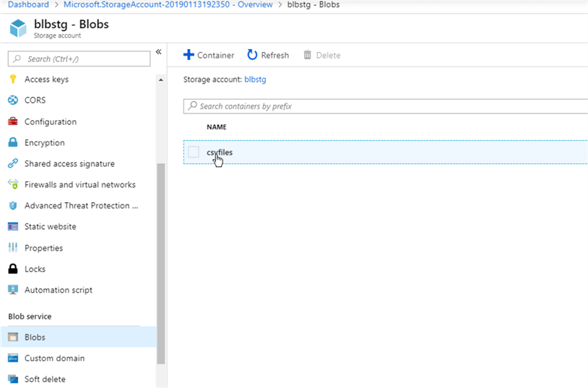Image resolution: width=588 pixels, height=388 pixels.
Task: Click the NAME column header
Action: [217, 127]
